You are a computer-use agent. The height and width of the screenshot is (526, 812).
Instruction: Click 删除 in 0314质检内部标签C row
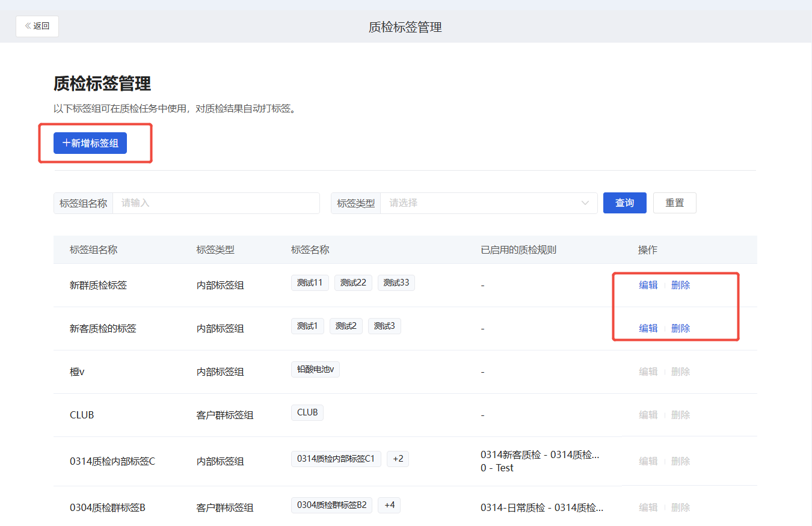680,461
